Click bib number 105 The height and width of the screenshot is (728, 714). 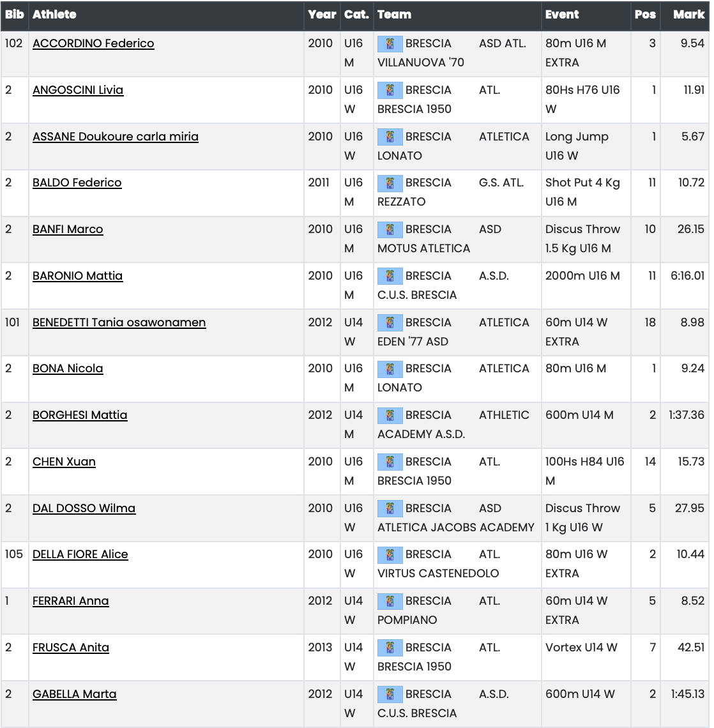point(13,554)
